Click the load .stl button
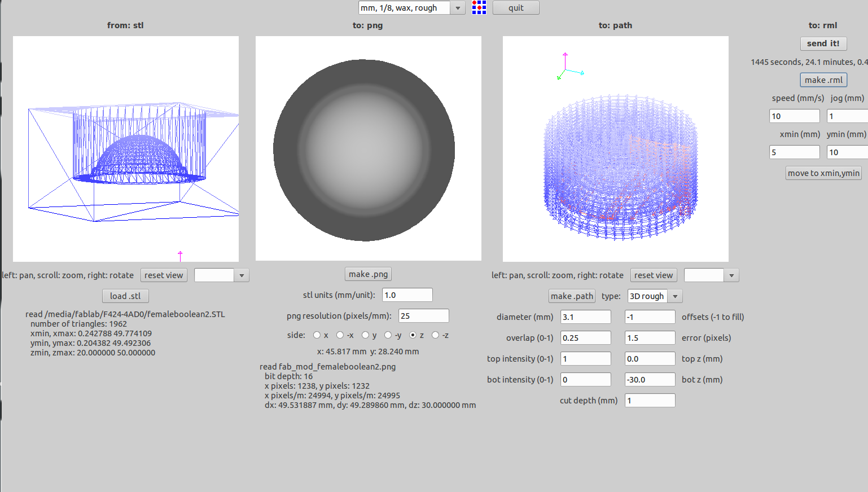The height and width of the screenshot is (492, 868). coord(125,296)
